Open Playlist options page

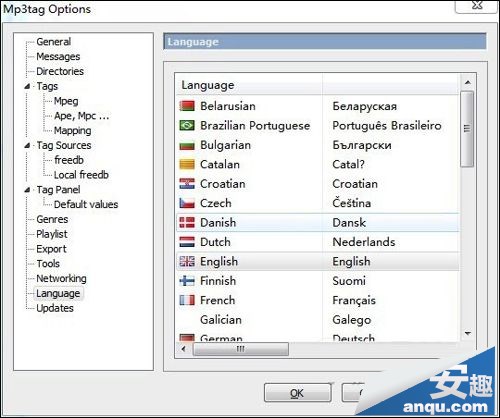click(x=52, y=234)
